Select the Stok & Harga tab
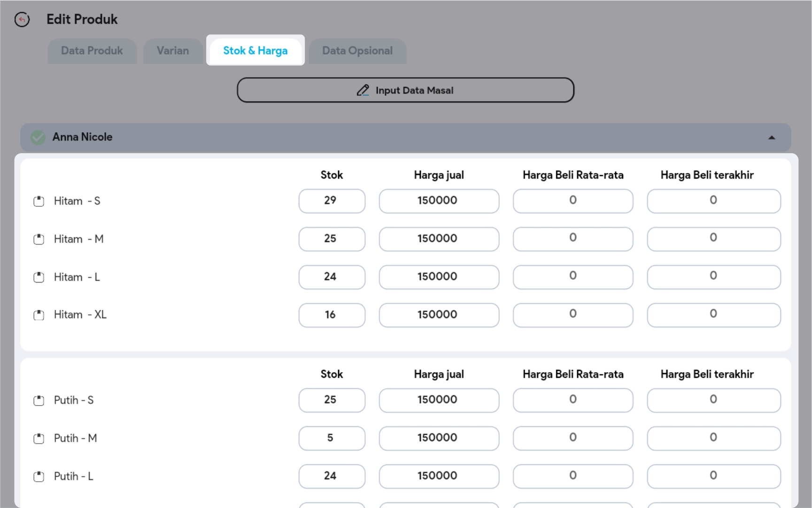 point(255,51)
